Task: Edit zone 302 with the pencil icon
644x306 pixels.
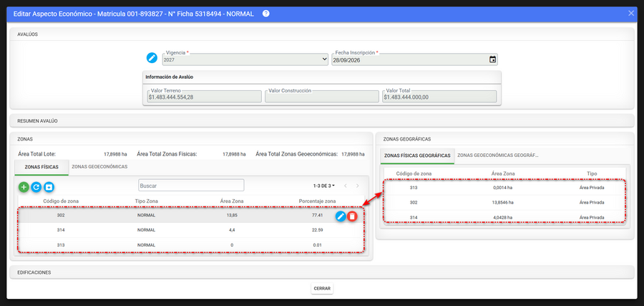Action: pyautogui.click(x=341, y=216)
